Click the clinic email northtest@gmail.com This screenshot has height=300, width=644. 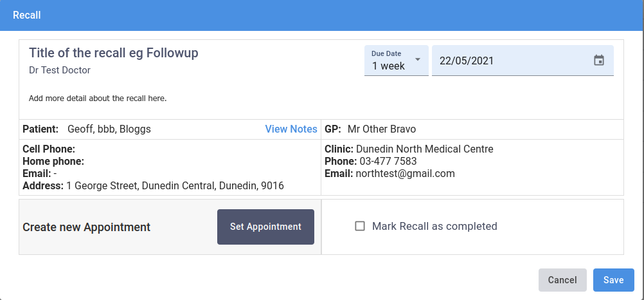coord(406,174)
